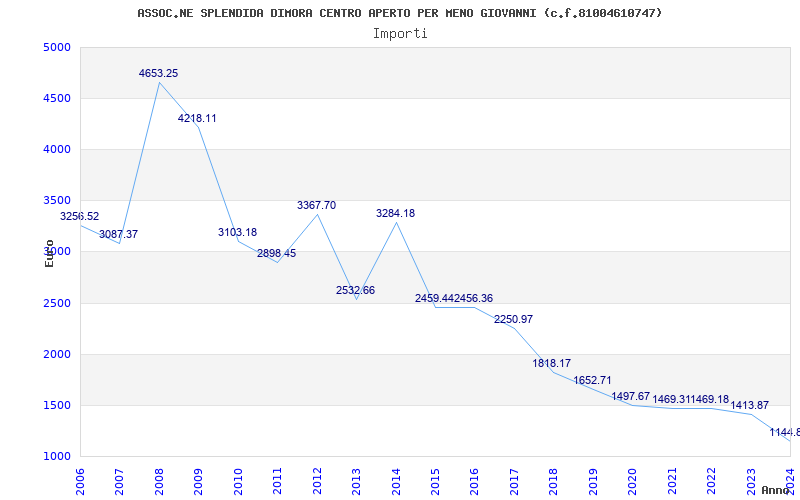This screenshot has height=500, width=800.
Task: Click the data label 1469.18
Action: pos(710,399)
